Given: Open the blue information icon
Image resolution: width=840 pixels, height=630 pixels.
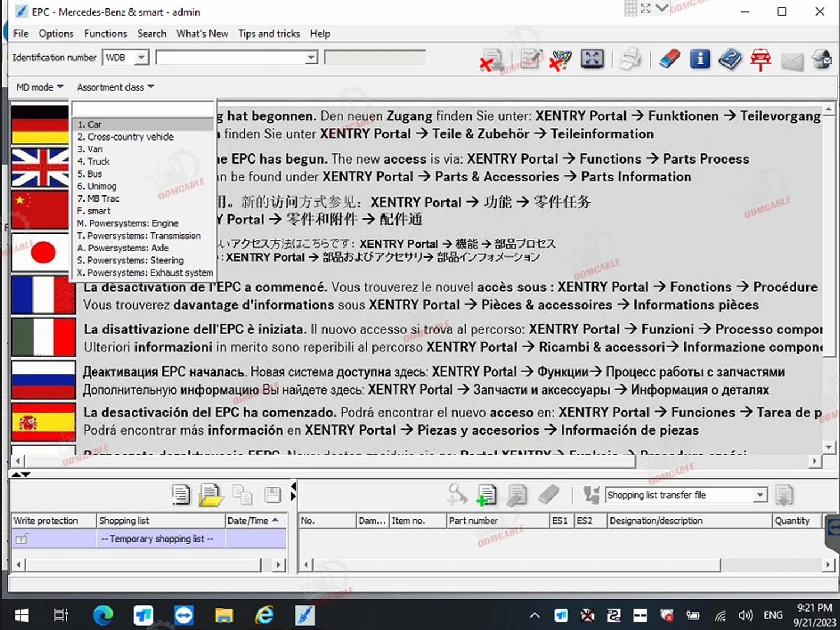Looking at the screenshot, I should pyautogui.click(x=699, y=59).
